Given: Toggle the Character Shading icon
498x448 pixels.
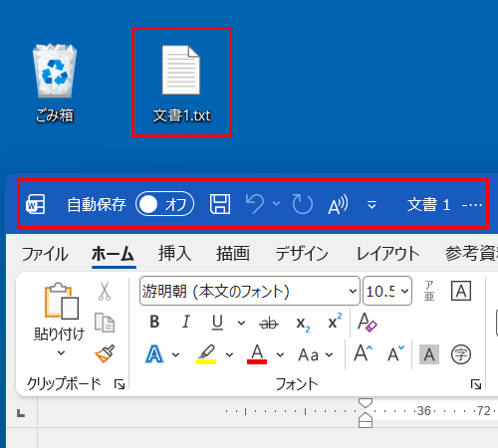Looking at the screenshot, I should (x=429, y=354).
